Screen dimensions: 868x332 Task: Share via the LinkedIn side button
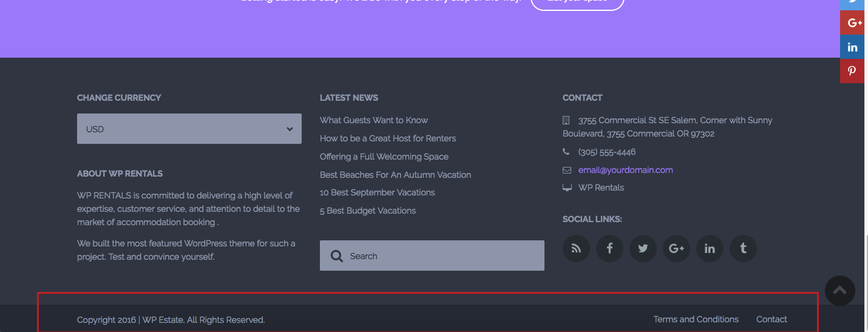click(x=852, y=47)
